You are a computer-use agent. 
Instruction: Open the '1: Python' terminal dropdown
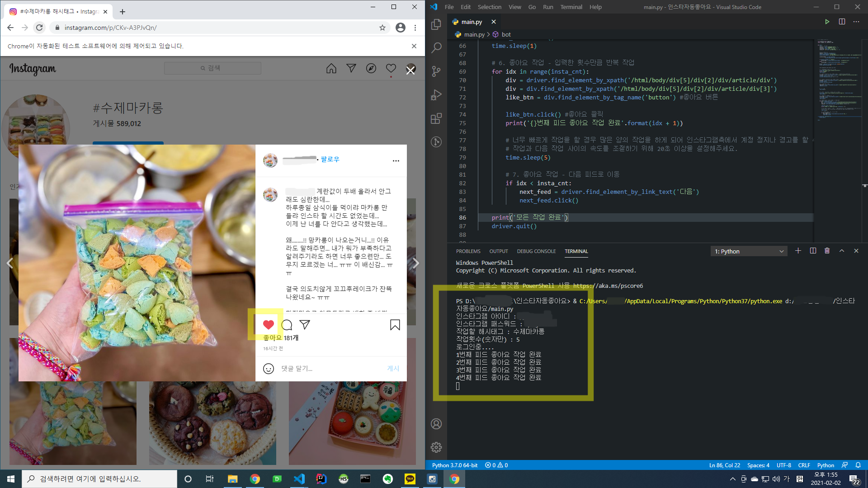tap(749, 251)
